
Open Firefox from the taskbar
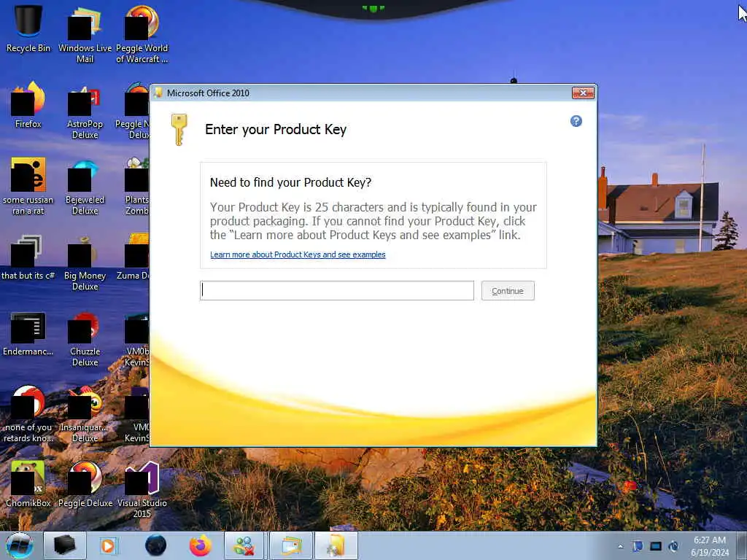pyautogui.click(x=201, y=545)
